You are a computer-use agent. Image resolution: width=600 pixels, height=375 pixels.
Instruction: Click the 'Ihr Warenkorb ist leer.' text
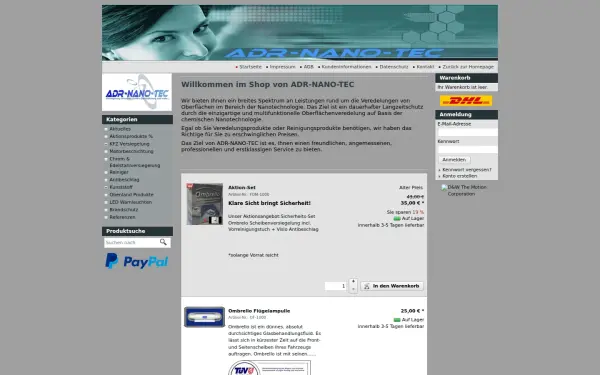click(463, 87)
